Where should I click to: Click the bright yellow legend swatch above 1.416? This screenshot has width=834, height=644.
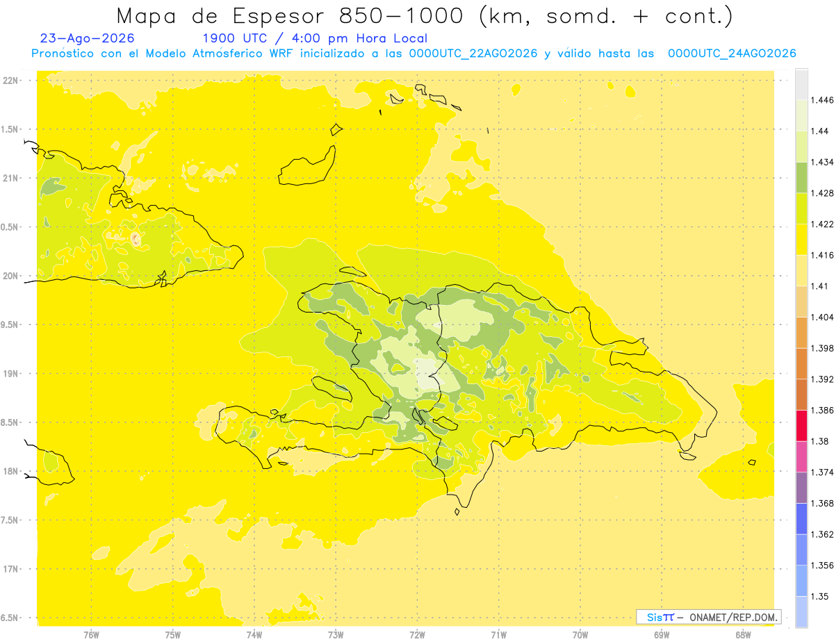click(x=801, y=239)
